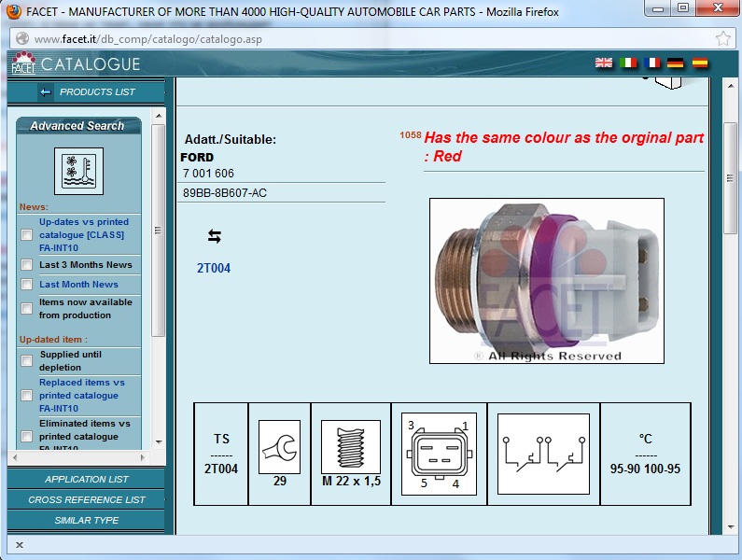Click the M 22 x 1,5 thread icon
Viewport: 742px width, 560px height.
pos(351,446)
